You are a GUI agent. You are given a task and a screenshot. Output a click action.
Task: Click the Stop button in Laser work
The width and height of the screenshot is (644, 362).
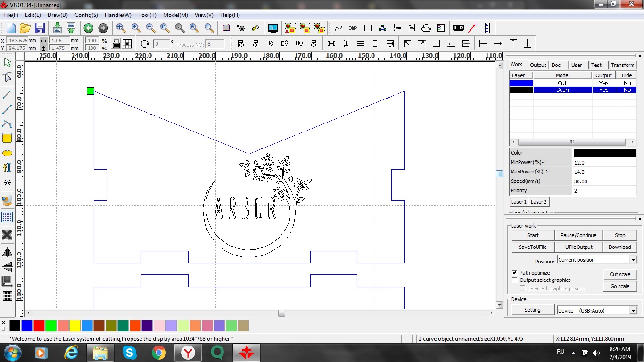click(x=620, y=235)
